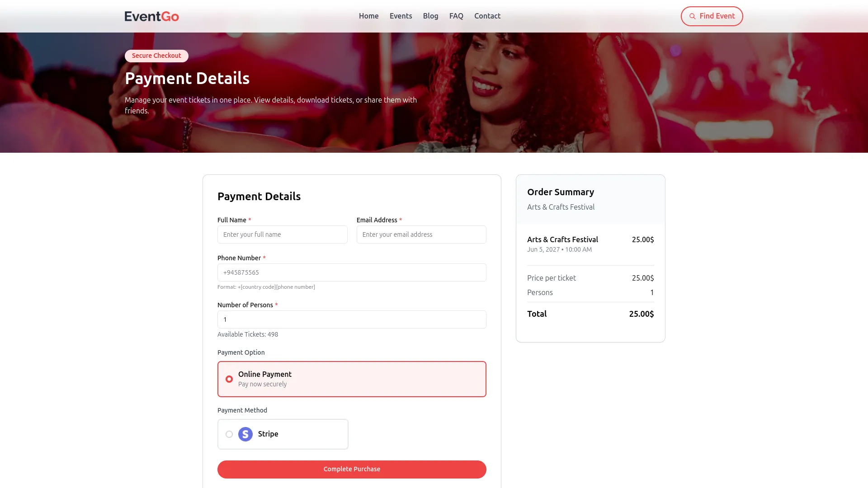Click the Stripe payment method card
The width and height of the screenshot is (868, 488).
[x=283, y=434]
